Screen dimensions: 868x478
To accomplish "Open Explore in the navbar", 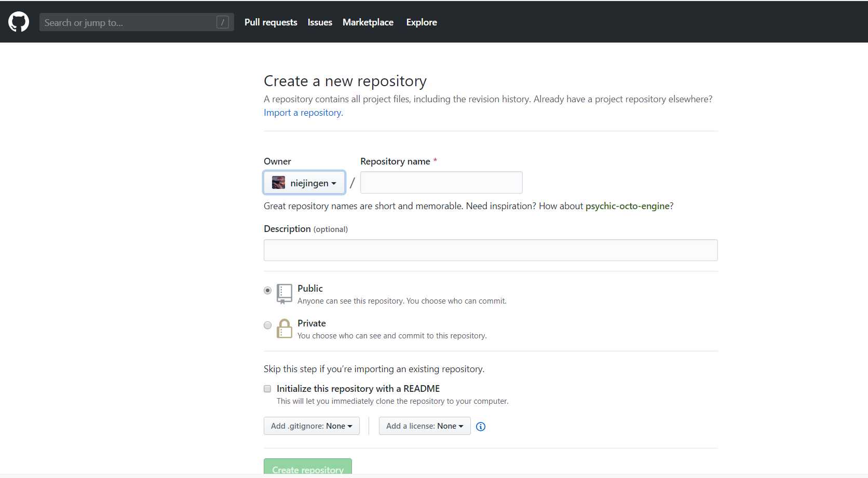I will (422, 22).
